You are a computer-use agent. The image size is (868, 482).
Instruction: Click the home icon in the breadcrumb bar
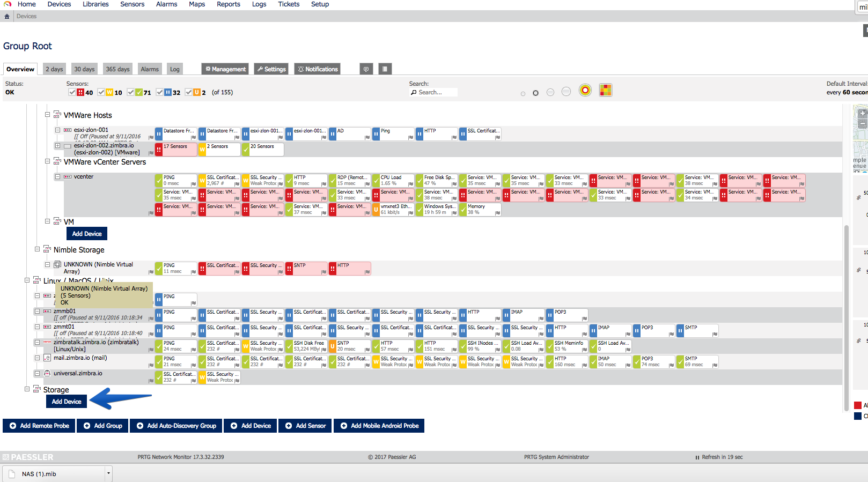7,16
